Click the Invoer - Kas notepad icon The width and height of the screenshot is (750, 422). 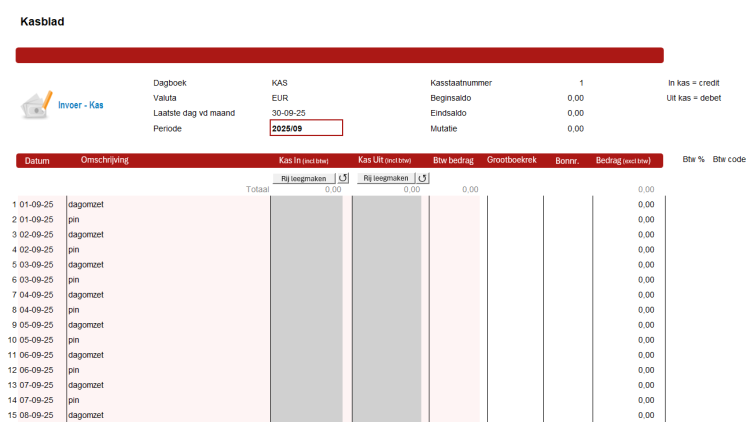tap(37, 104)
